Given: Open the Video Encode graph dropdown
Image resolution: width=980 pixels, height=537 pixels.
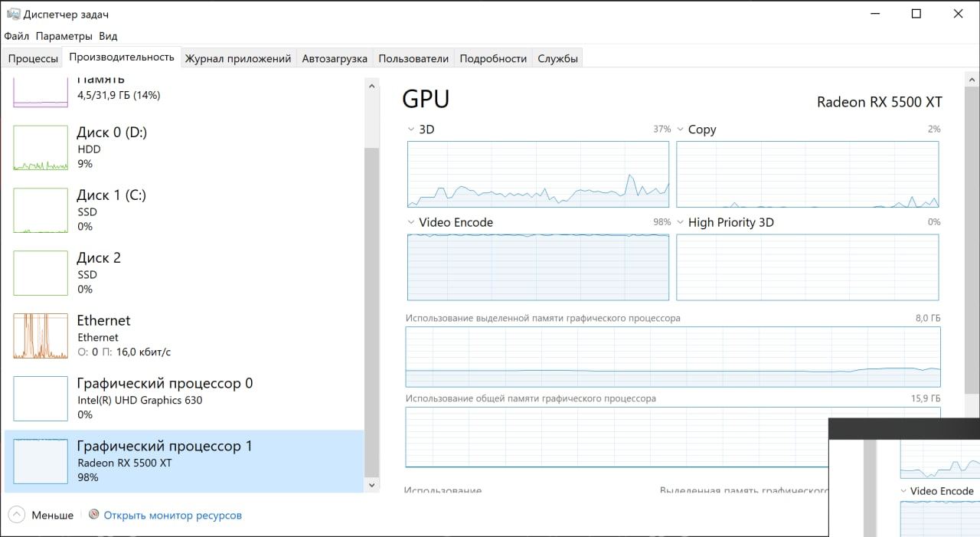Looking at the screenshot, I should 411,222.
